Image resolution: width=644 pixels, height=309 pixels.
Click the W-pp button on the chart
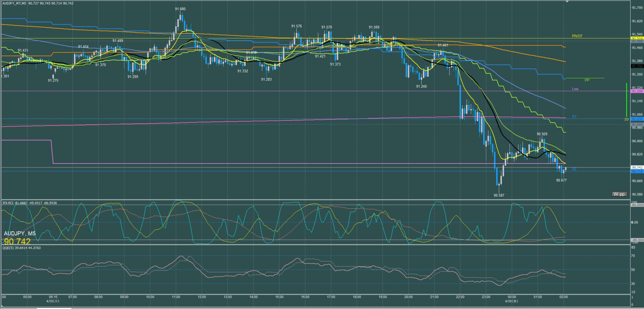click(x=619, y=194)
